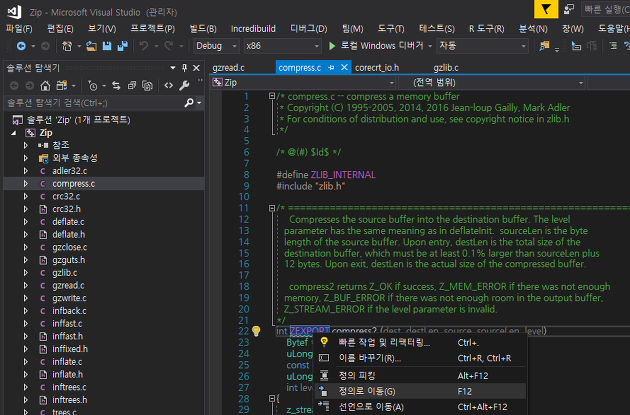This screenshot has width=630, height=415.
Task: Click the yellow notification filter flag icon
Action: pos(546,9)
